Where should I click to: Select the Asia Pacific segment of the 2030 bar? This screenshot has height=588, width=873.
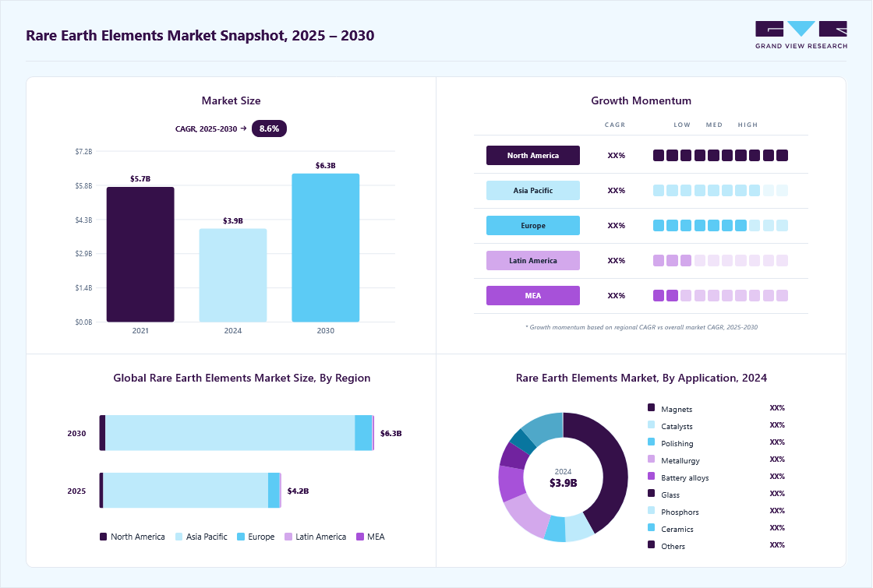pyautogui.click(x=230, y=433)
